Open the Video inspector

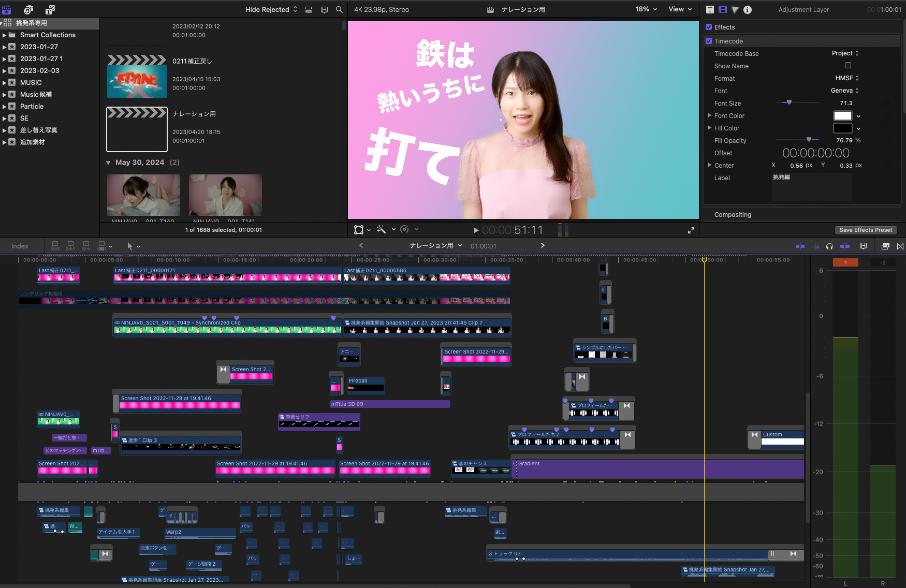[x=722, y=9]
